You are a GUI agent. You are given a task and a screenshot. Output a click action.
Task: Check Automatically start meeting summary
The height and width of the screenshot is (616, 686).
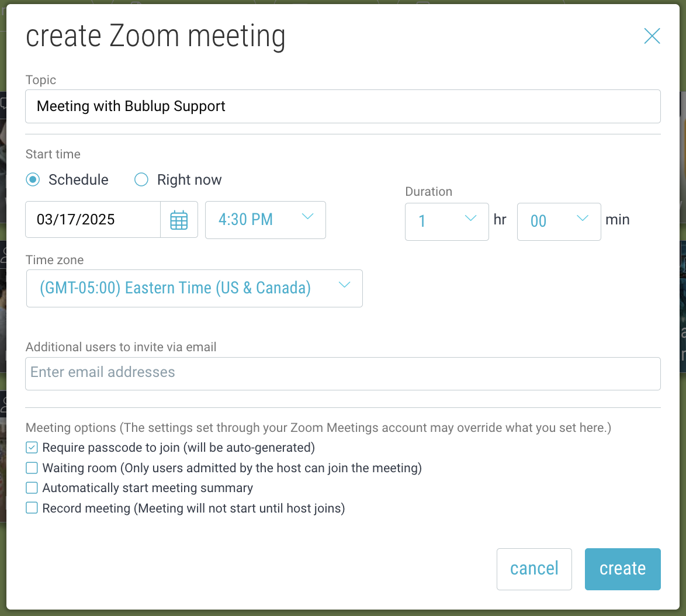click(32, 488)
